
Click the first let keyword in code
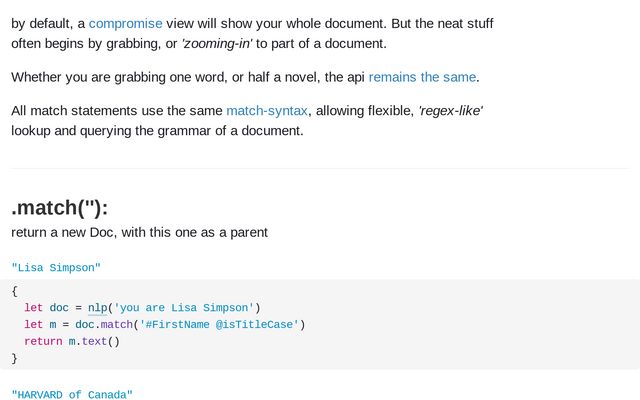[33, 307]
